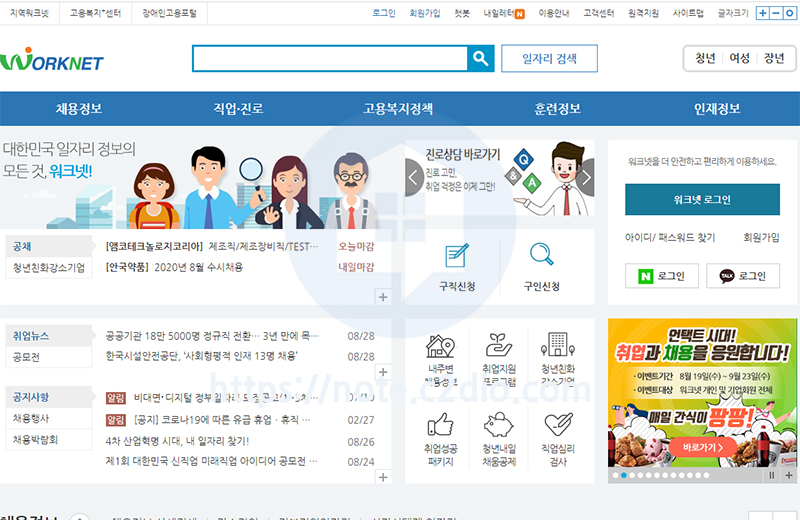800x520 pixels.
Task: Open 장애인고용포털 top tab
Action: click(169, 13)
